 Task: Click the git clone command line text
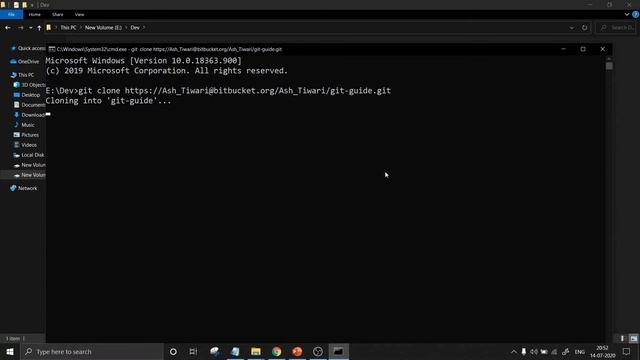point(218,91)
